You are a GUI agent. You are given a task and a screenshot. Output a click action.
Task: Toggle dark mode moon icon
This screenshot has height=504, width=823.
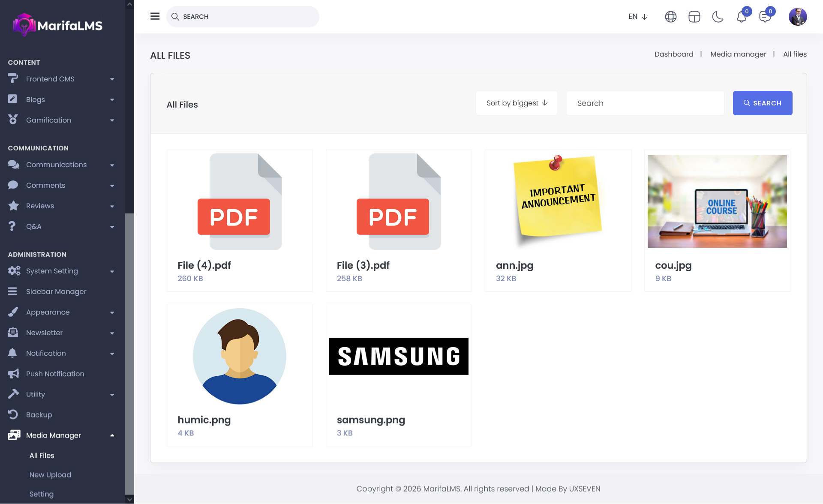coord(718,17)
